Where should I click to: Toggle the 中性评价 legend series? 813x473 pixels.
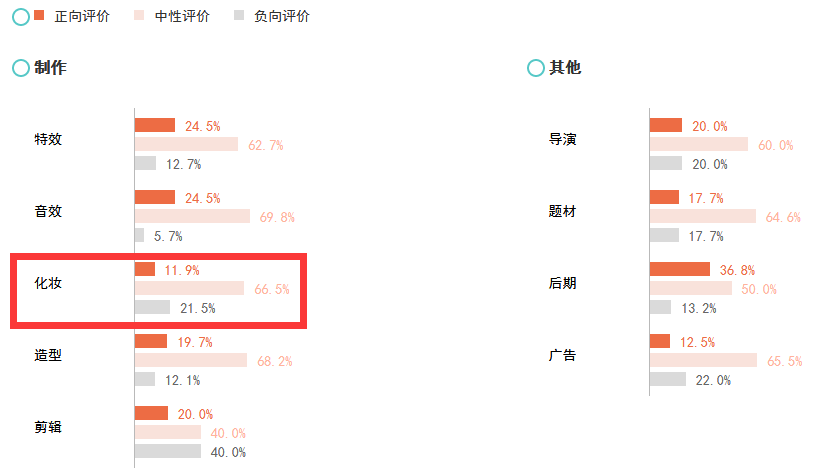tap(182, 16)
